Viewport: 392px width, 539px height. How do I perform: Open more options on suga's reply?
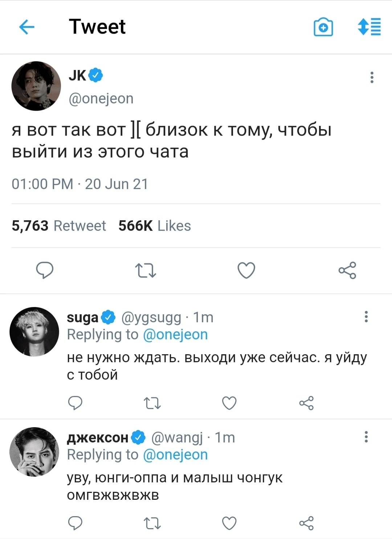[x=366, y=317]
